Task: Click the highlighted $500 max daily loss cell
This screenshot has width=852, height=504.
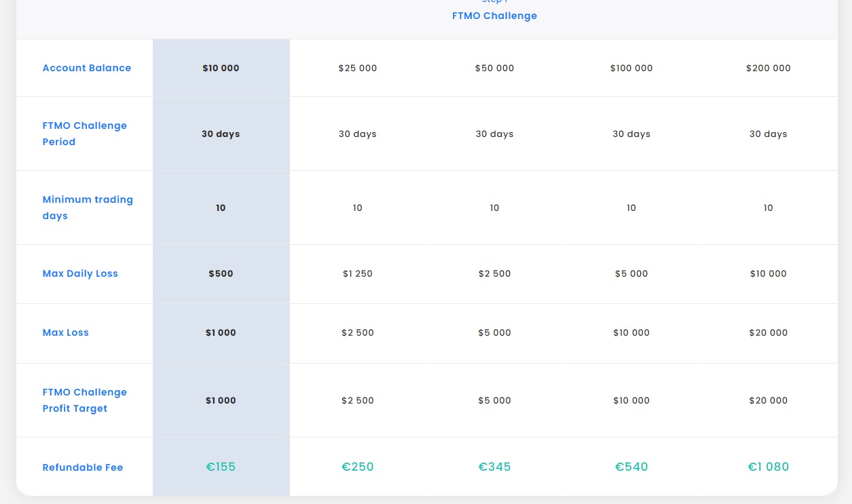Action: [221, 273]
